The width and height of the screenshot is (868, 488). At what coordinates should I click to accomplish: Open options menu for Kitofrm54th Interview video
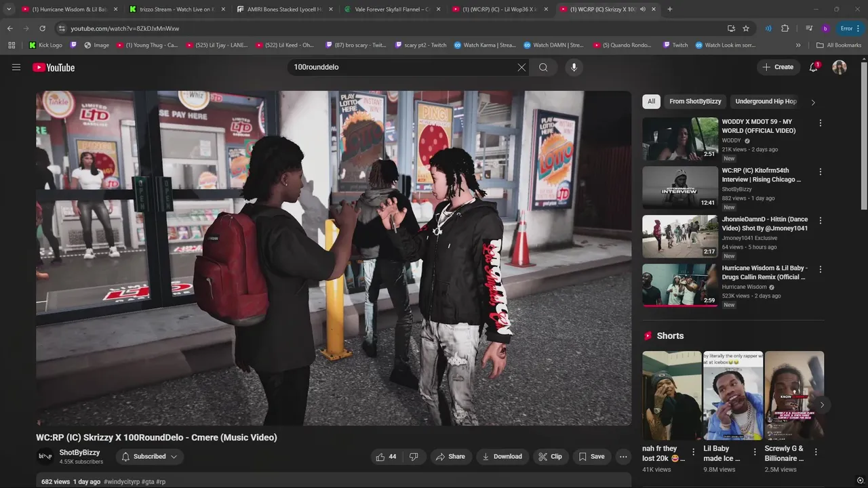point(821,172)
